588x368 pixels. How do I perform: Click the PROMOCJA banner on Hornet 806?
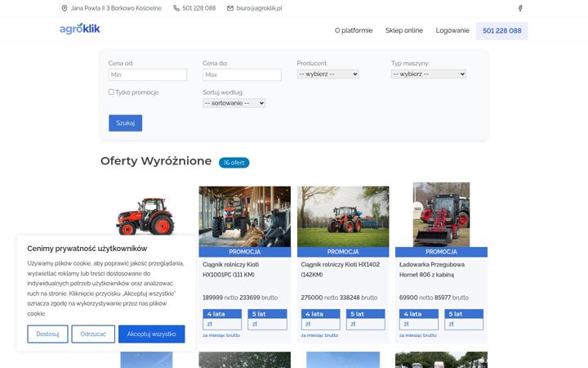pos(441,252)
